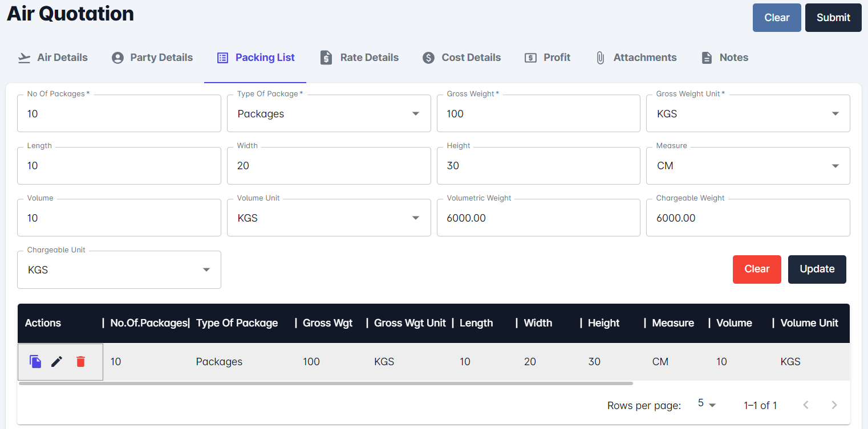Submit the air quotation
Screen dimensions: 868x429
pyautogui.click(x=833, y=18)
